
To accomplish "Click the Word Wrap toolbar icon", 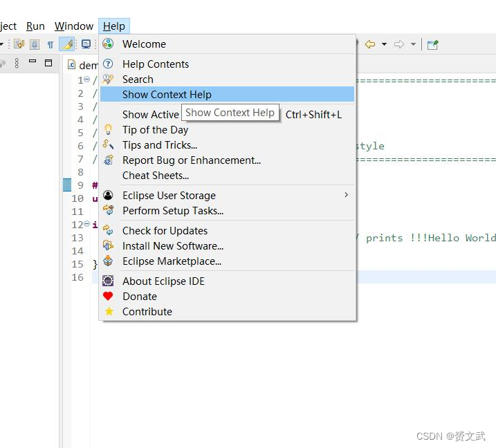I will pos(19,44).
